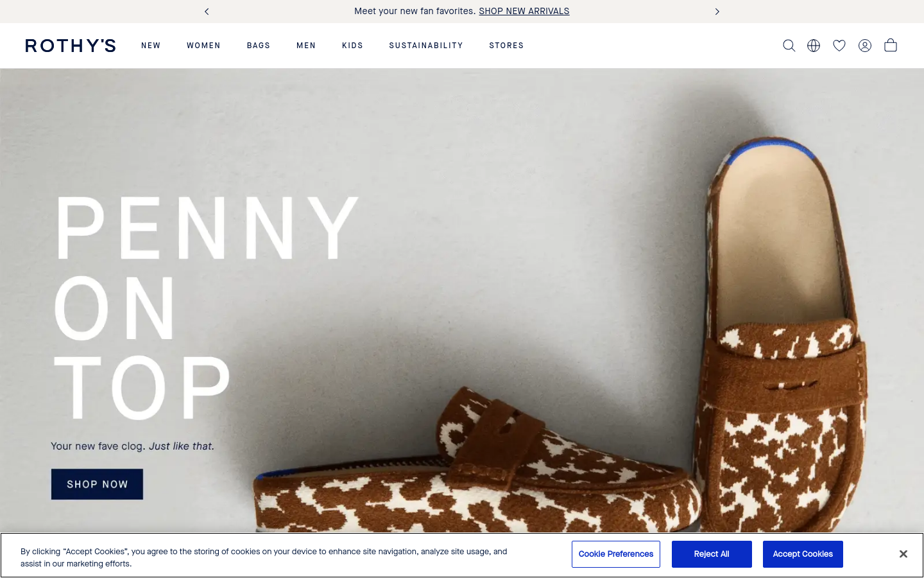Viewport: 924px width, 578px height.
Task: Open the account profile icon
Action: [x=865, y=46]
